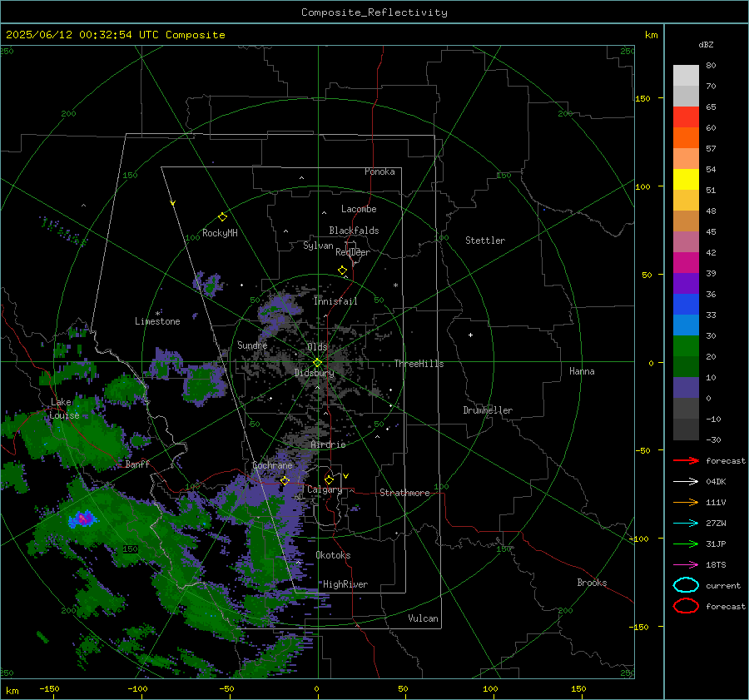
Task: Click the magenta 18TS arrow in legend
Action: 686,565
